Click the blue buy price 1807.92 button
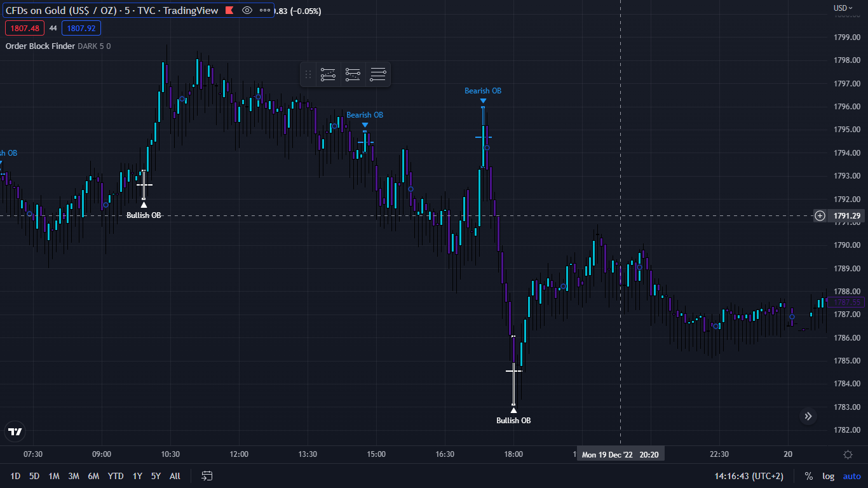This screenshot has width=868, height=488. 81,28
